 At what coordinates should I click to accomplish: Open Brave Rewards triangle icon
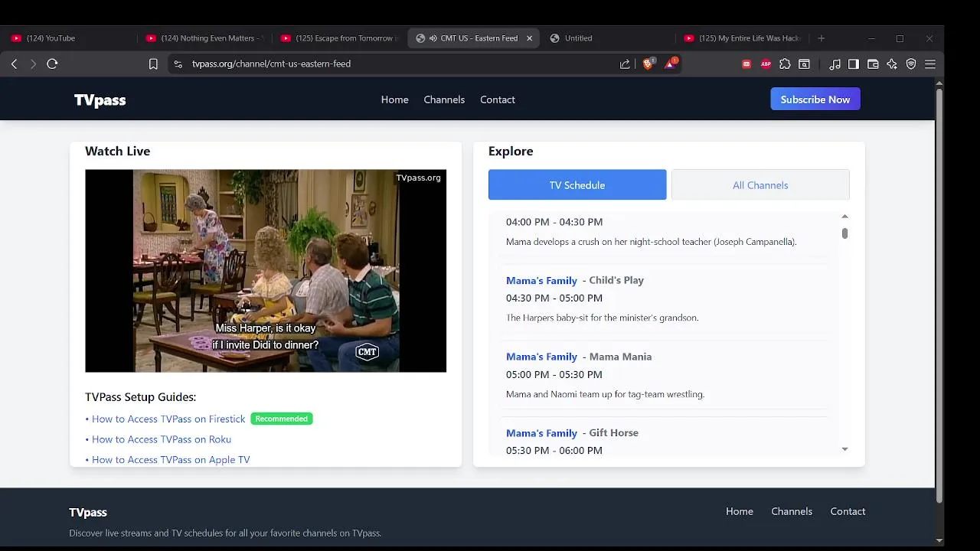671,64
